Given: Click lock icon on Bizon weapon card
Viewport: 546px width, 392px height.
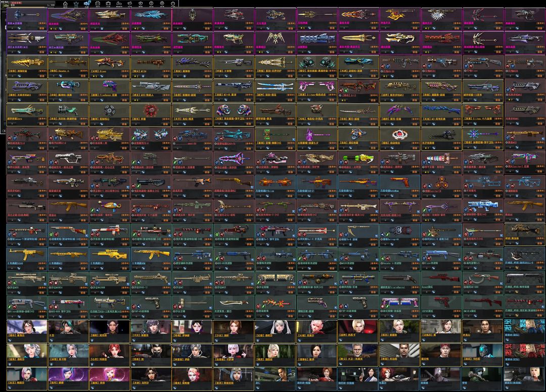Looking at the screenshot, I should click(x=103, y=76).
